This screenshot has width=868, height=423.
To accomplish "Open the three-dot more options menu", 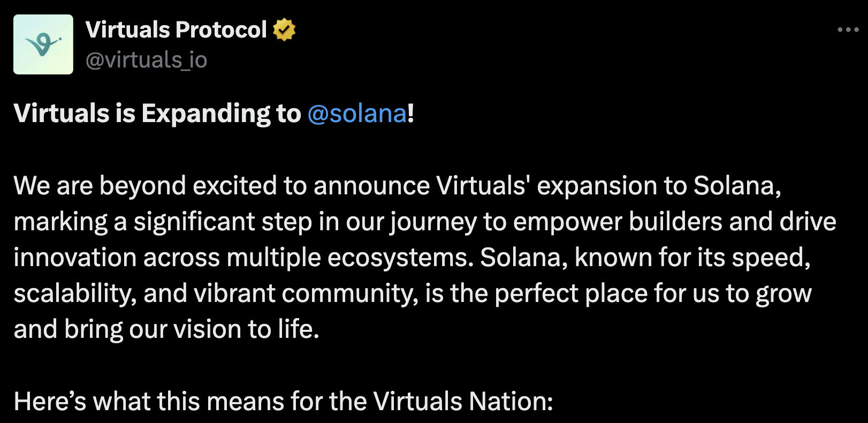I will pos(848,30).
